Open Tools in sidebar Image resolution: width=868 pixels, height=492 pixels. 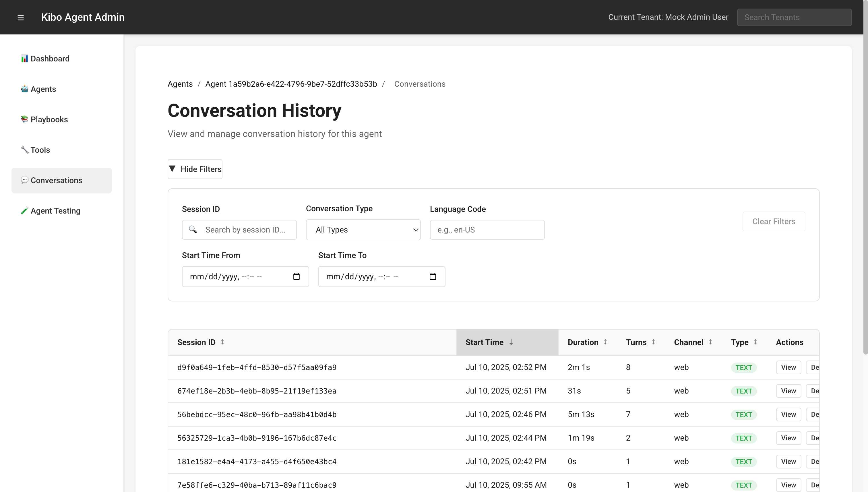tap(61, 150)
